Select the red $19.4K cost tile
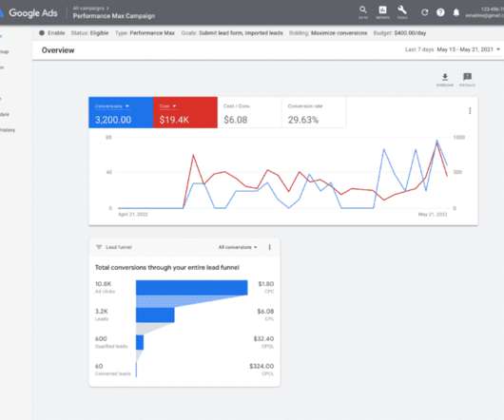This screenshot has width=504, height=420. point(185,112)
